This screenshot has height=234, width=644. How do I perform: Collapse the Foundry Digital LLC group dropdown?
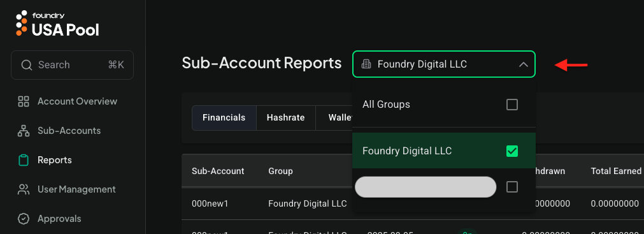pos(443,64)
